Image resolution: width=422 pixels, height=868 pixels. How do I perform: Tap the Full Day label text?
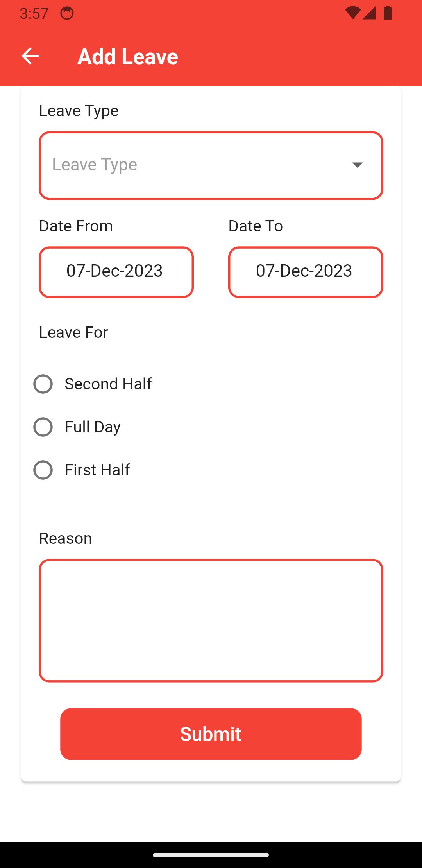(x=93, y=427)
